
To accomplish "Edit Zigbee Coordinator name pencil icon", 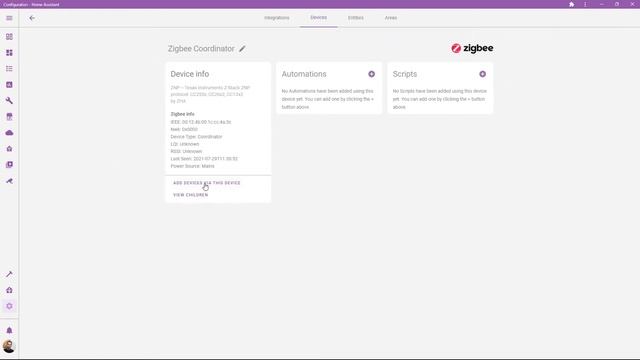I will [x=242, y=49].
